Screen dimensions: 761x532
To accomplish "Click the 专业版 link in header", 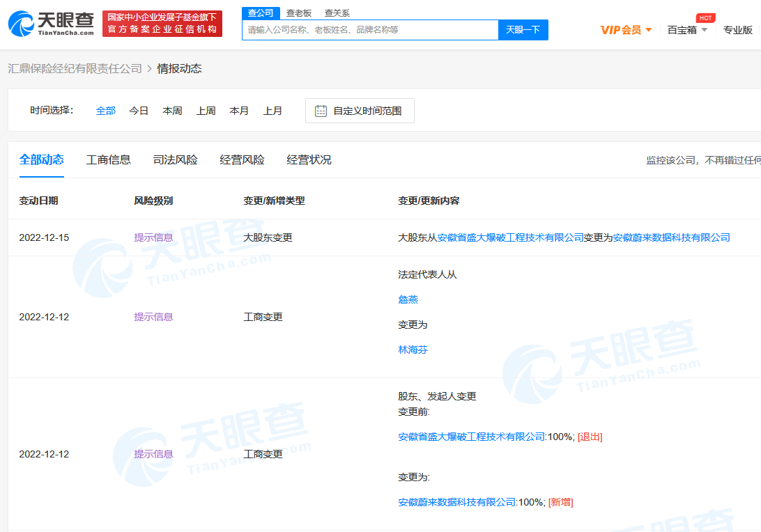I will pos(737,30).
